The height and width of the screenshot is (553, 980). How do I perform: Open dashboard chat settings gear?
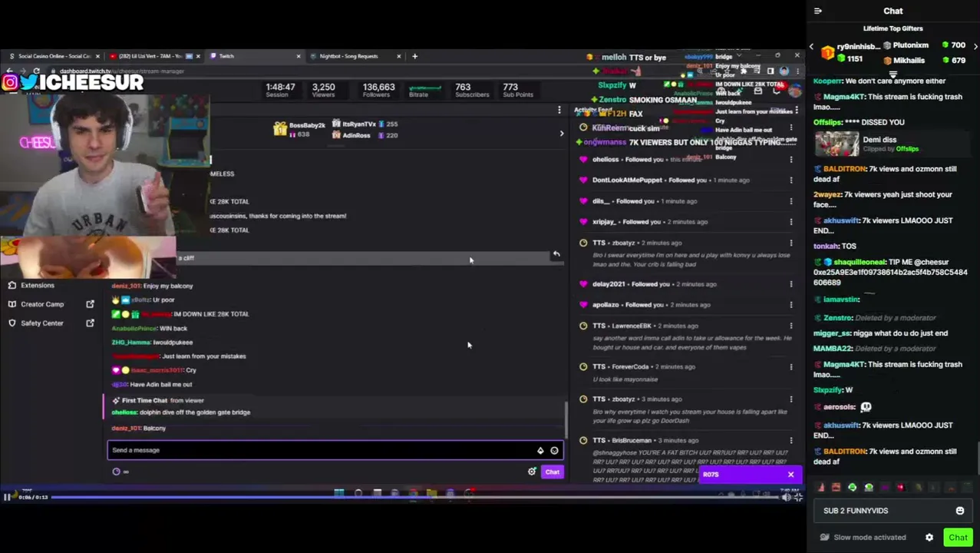(532, 472)
